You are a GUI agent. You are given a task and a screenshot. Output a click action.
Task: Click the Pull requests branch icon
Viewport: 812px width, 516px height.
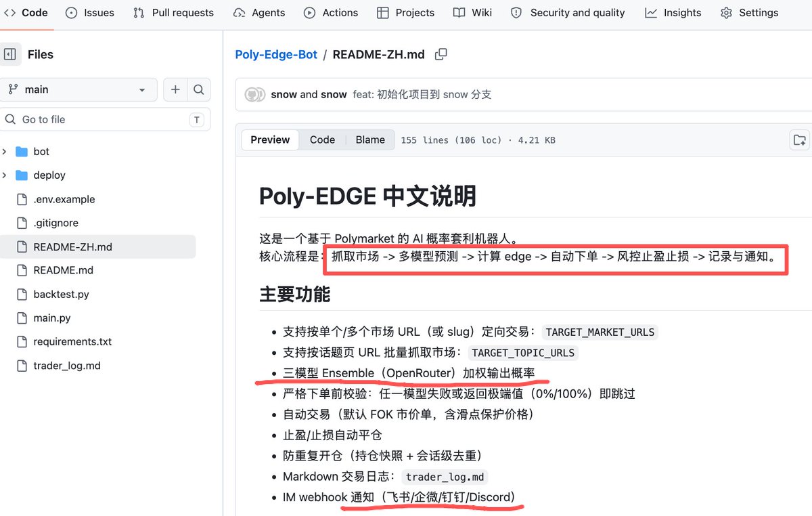pos(139,12)
